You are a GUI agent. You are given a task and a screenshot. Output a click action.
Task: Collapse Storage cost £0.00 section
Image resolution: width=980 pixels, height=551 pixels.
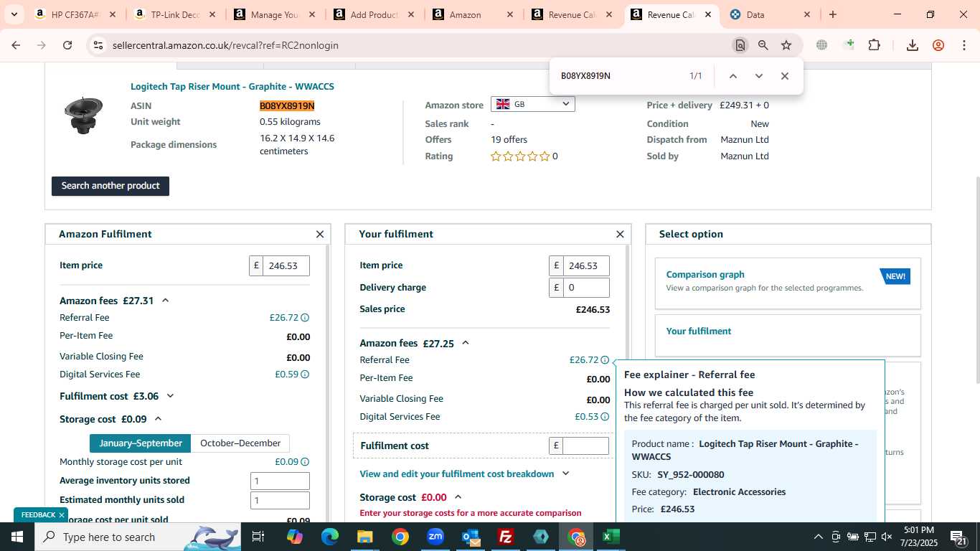[458, 497]
